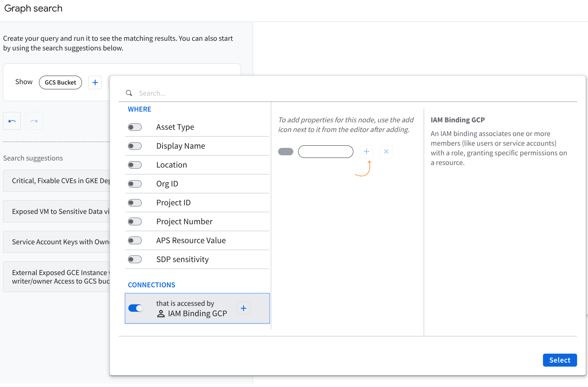
Task: Turn on the Location filter toggle
Action: point(135,165)
